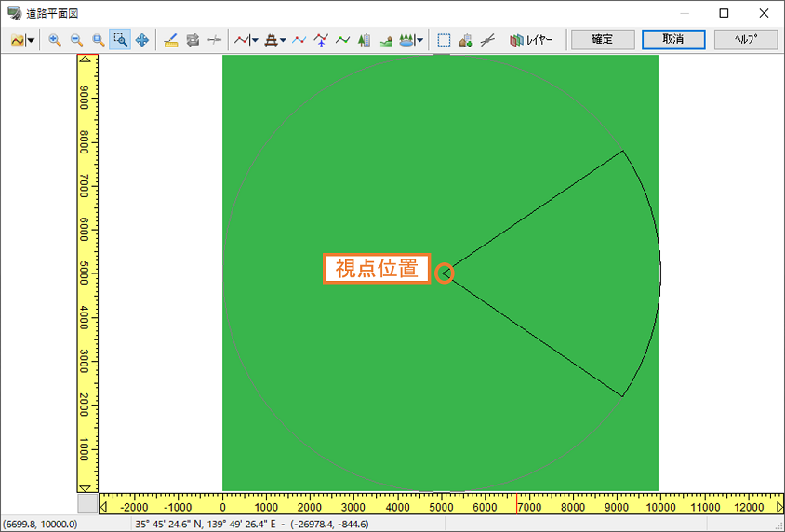
Task: Click the 5000 mark on the horizontal ruler
Action: coord(441,508)
